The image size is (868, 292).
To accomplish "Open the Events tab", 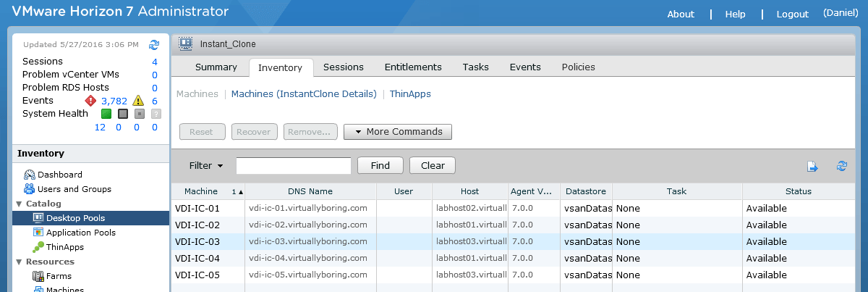I will (x=525, y=67).
